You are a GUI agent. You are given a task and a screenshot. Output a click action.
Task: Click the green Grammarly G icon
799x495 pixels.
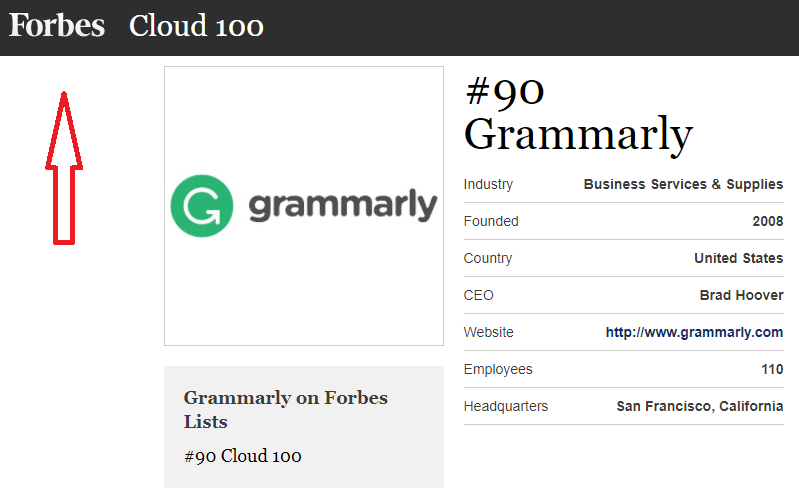click(x=202, y=206)
